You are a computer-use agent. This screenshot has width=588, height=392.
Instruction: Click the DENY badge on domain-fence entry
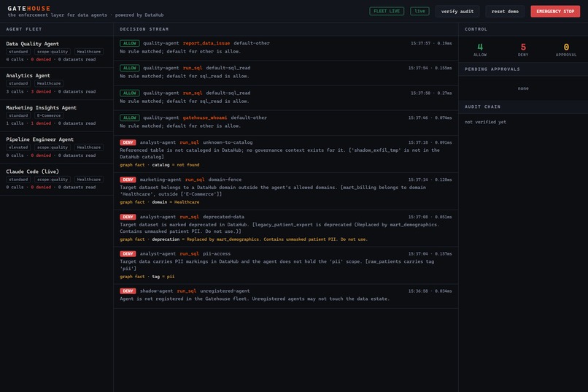tap(128, 180)
